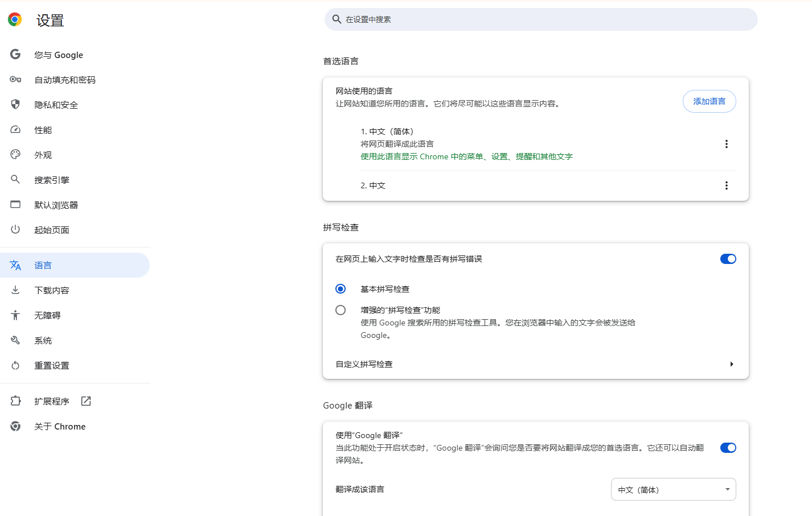Click the accessibility icon for 无障碍
Image resolution: width=812 pixels, height=516 pixels.
(x=15, y=315)
